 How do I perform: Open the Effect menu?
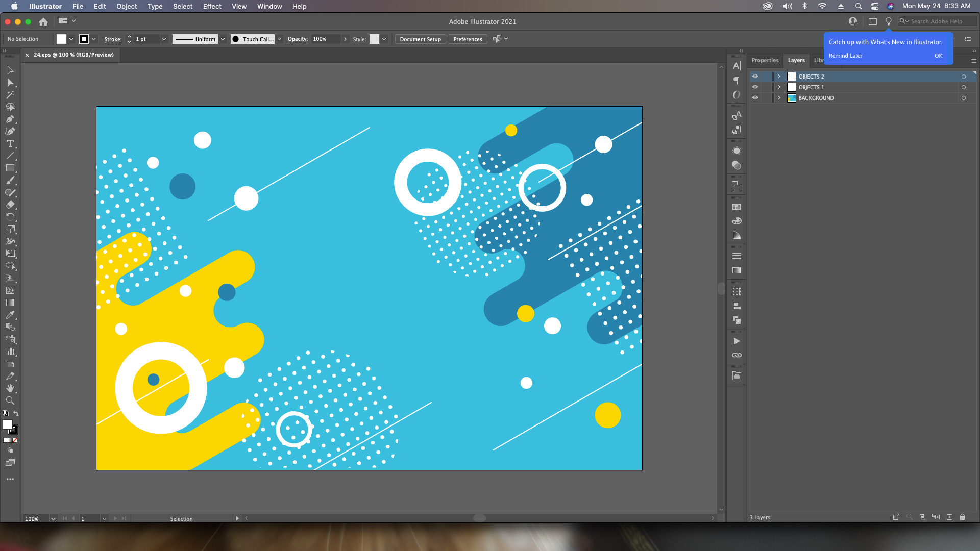click(212, 6)
